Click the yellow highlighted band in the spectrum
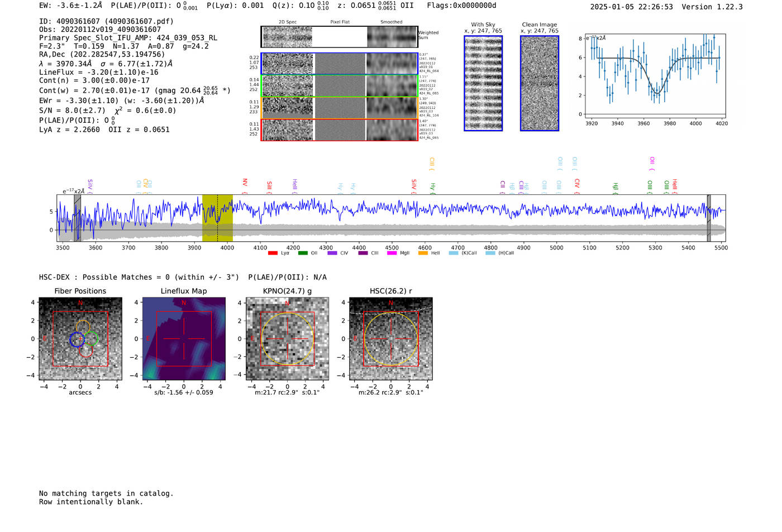Image resolution: width=782 pixels, height=532 pixels. [x=217, y=218]
